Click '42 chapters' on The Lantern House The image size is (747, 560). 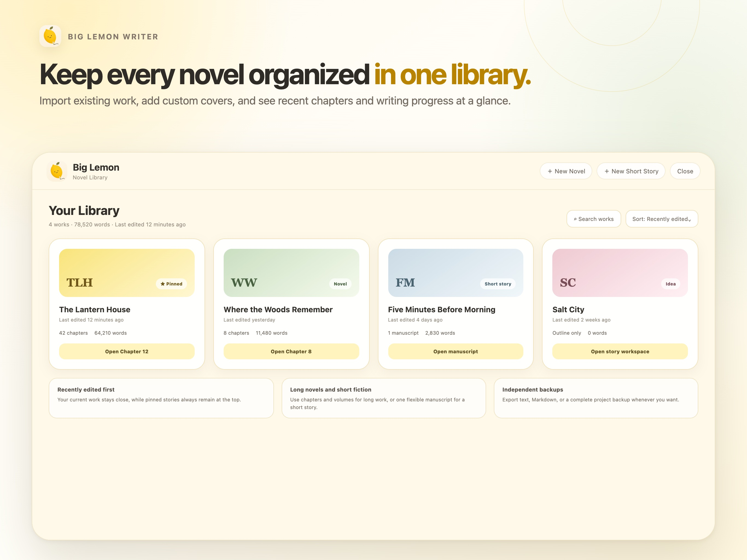pos(73,333)
